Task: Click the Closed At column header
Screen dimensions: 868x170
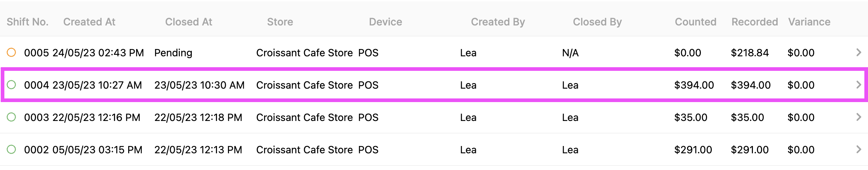Action: (189, 22)
